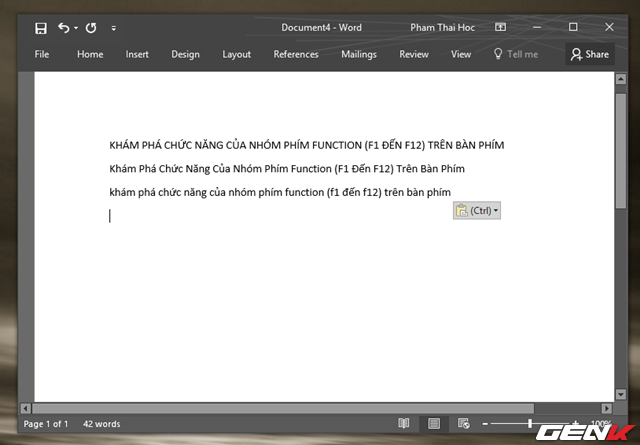Select the References tab
Viewport: 640px width, 445px height.
tap(296, 54)
